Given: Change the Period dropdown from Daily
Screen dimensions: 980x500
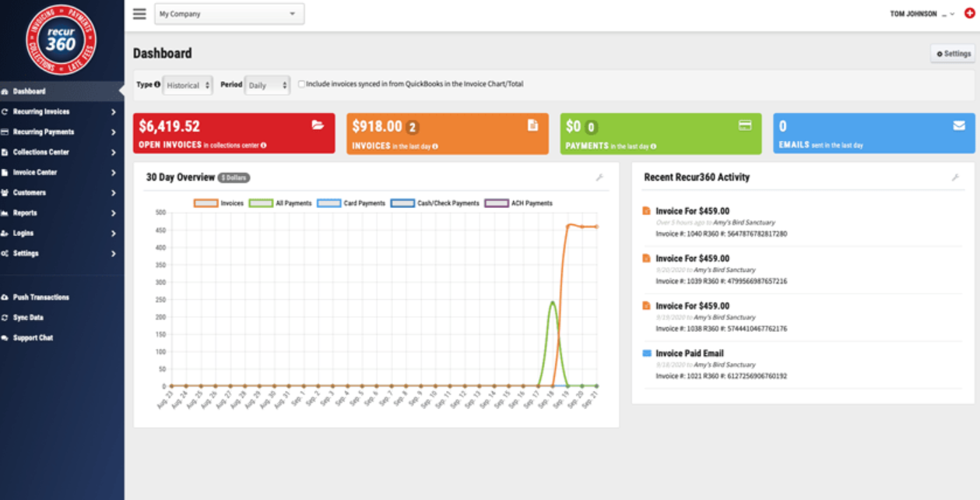Looking at the screenshot, I should pyautogui.click(x=268, y=85).
